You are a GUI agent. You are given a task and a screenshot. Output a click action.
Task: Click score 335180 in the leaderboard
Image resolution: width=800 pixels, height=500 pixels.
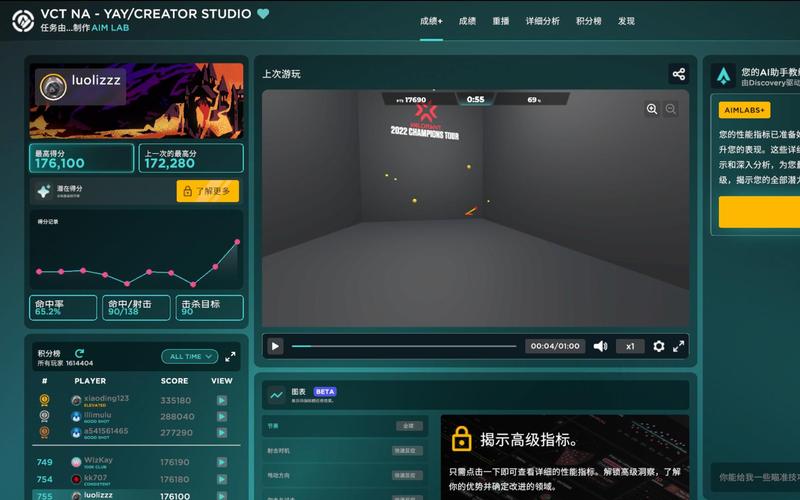point(176,401)
